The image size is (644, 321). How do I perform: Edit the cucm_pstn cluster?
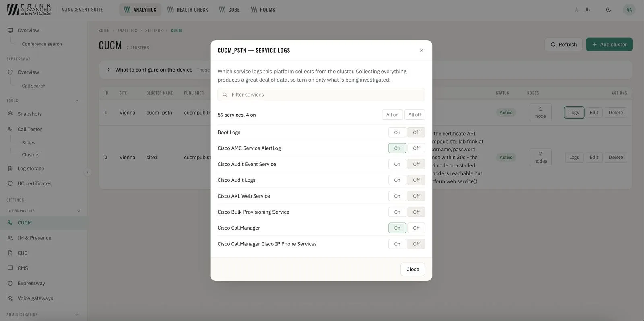click(x=594, y=113)
